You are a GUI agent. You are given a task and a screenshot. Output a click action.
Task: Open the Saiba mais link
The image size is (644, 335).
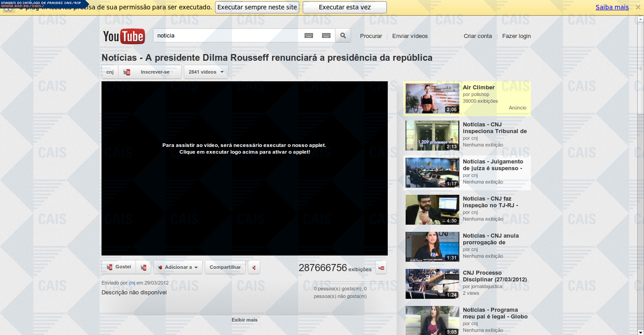coord(612,7)
